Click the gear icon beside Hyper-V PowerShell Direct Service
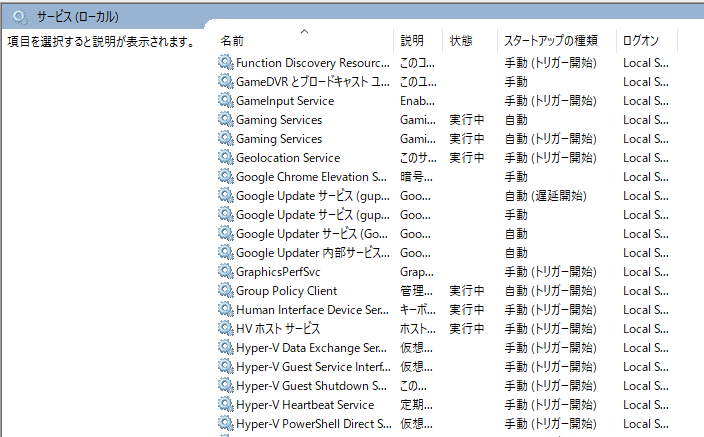 [x=226, y=423]
